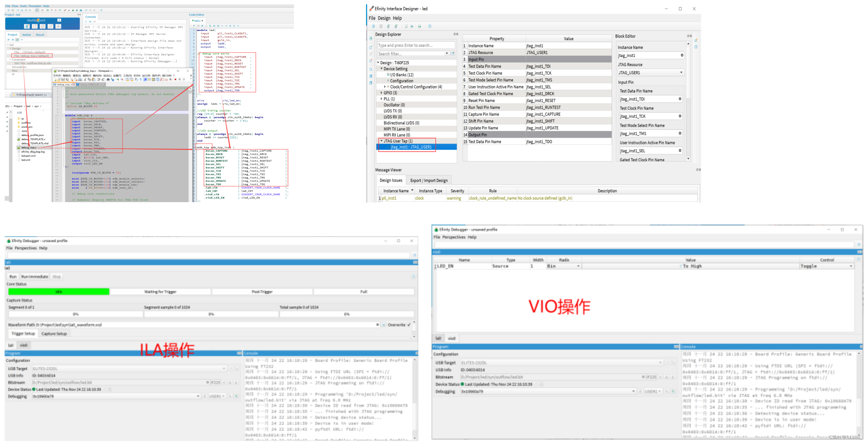868x443 pixels.
Task: Click the filter funnel icon beside Search filter
Action: click(453, 54)
